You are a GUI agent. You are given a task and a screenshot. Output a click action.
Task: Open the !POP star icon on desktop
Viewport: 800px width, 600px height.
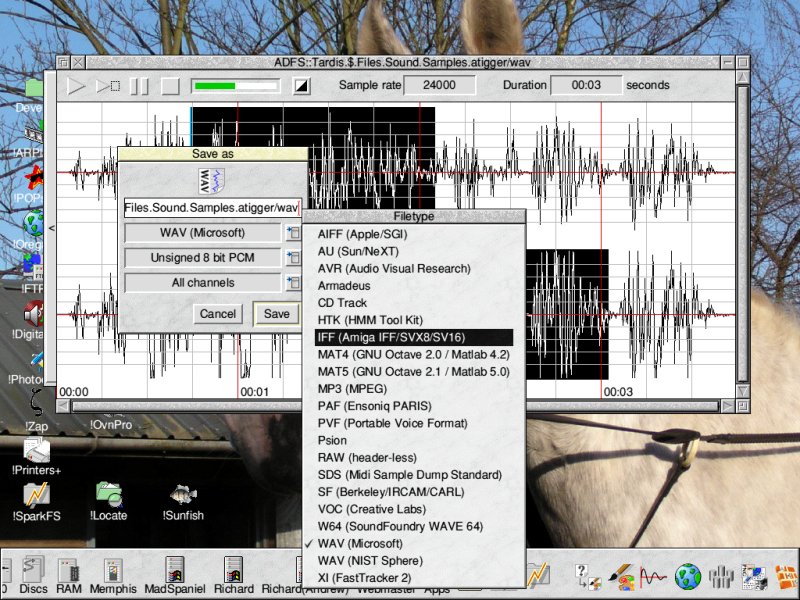[x=33, y=184]
